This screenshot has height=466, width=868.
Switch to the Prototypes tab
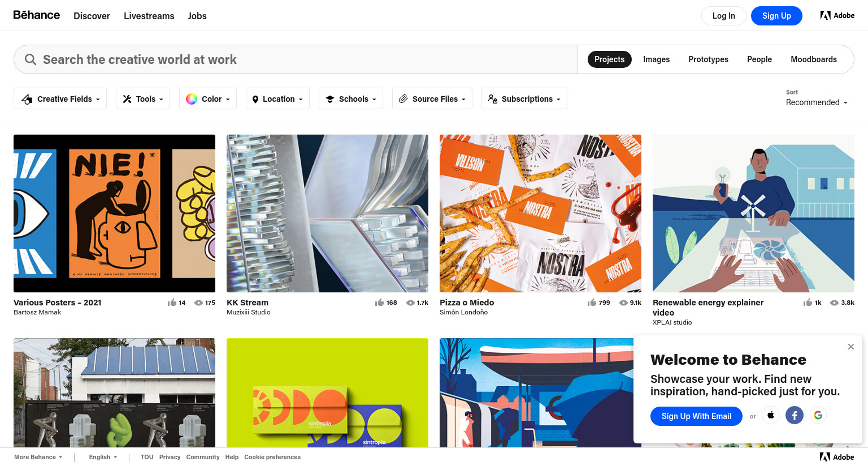tap(708, 59)
